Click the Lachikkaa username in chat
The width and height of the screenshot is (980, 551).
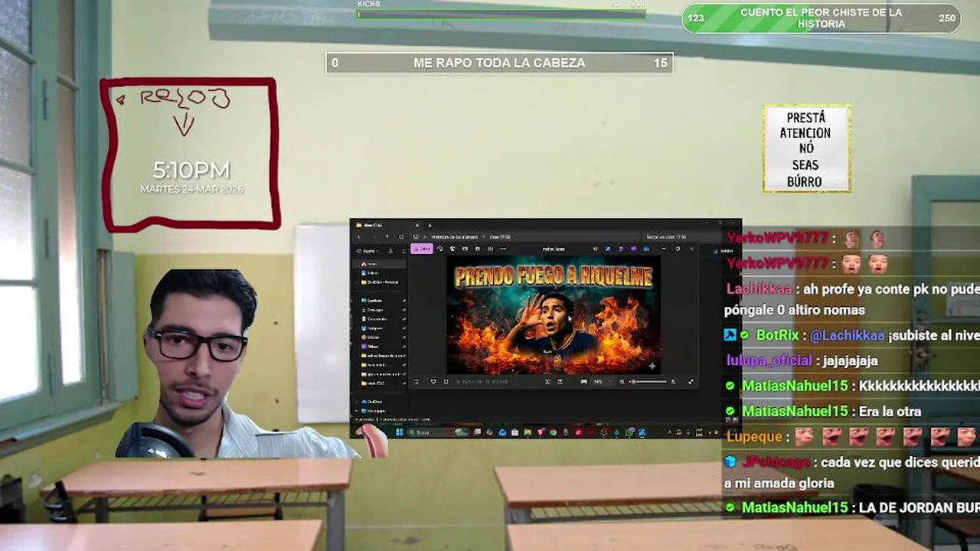[x=759, y=289]
